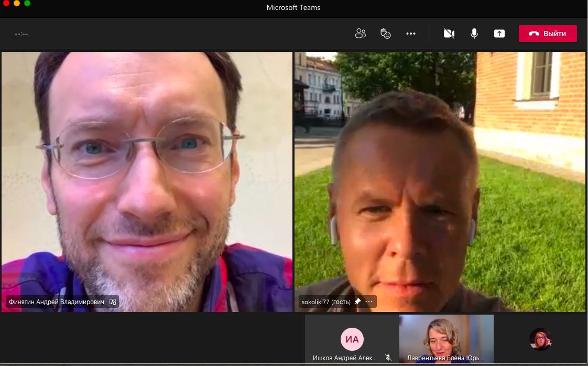Open the more actions ellipsis menu
588x366 pixels.
(411, 34)
